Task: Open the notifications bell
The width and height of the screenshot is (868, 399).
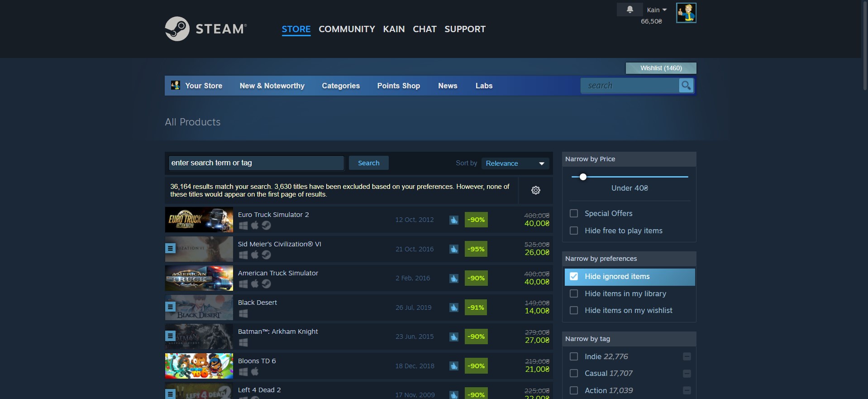Action: [630, 10]
